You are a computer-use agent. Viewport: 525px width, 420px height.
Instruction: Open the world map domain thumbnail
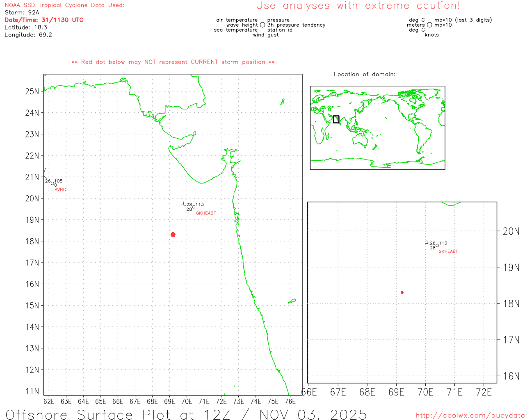tap(377, 128)
